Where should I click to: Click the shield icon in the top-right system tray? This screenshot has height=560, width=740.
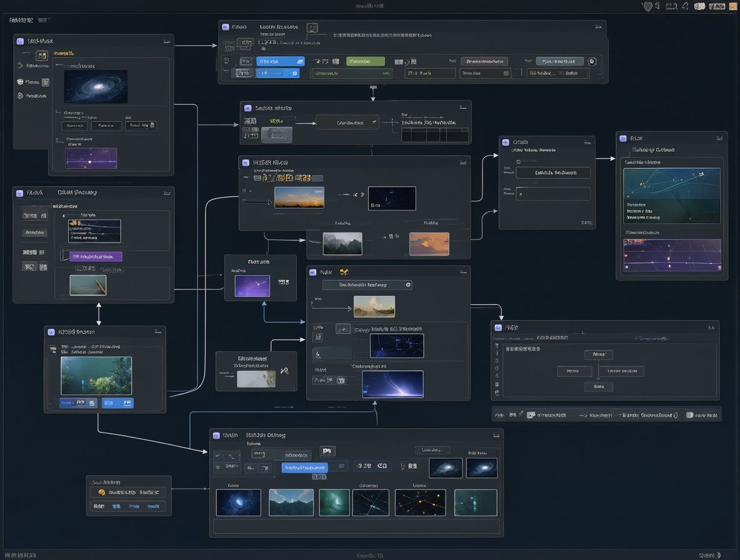tap(647, 6)
